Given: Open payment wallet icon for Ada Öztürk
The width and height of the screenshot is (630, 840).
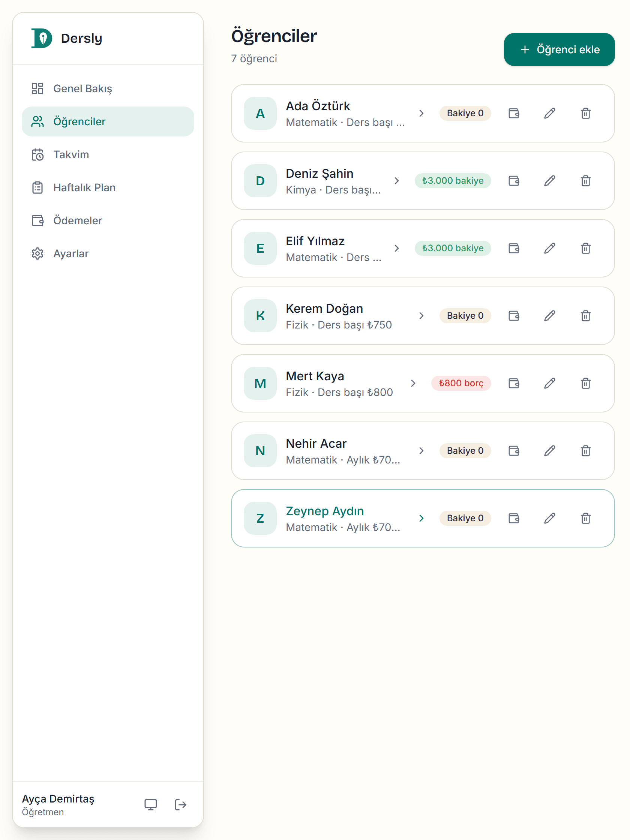Looking at the screenshot, I should 514,113.
